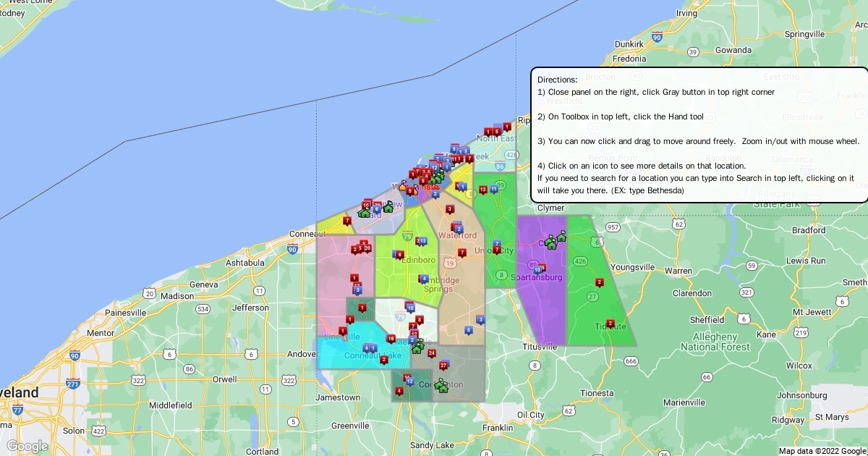
Task: Select green house icon at Cochranton
Action: pyautogui.click(x=442, y=387)
